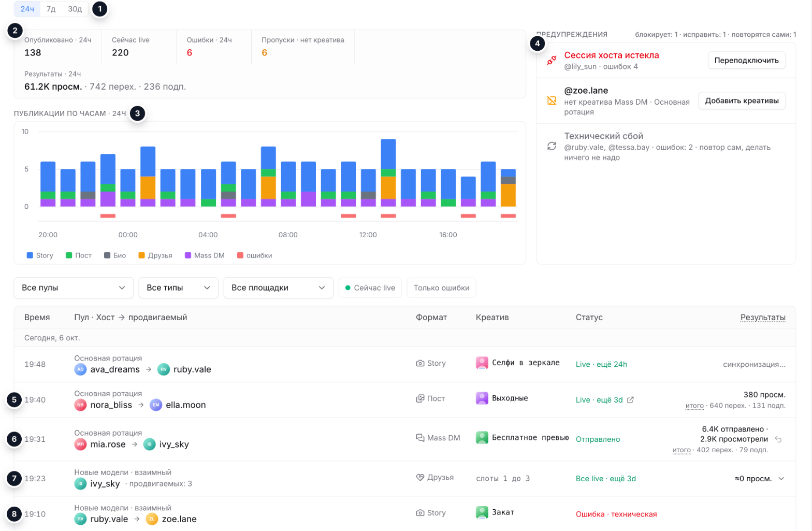Open the Все типы dropdown

[x=178, y=288]
